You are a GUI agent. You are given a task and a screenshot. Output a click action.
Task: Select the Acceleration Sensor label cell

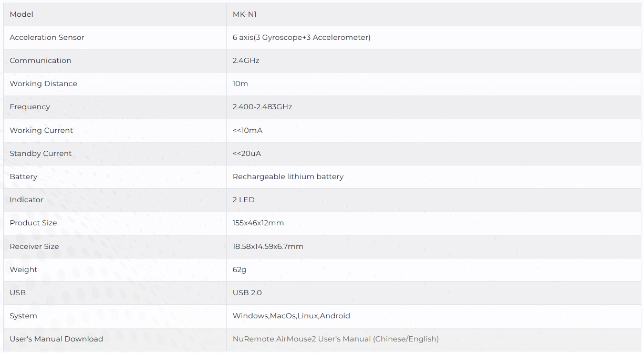pos(47,37)
